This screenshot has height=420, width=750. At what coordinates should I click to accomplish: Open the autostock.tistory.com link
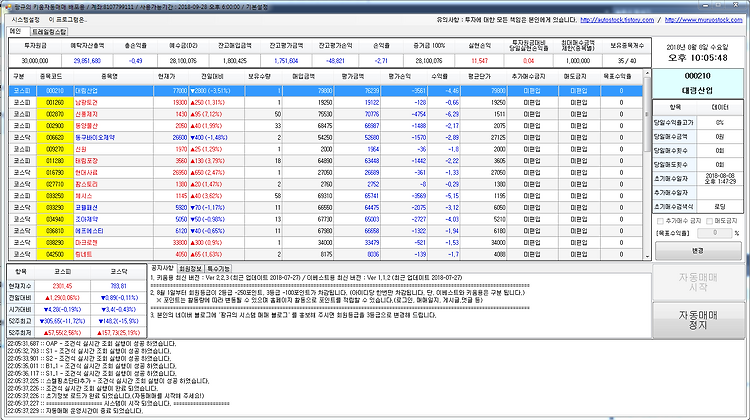tap(617, 20)
